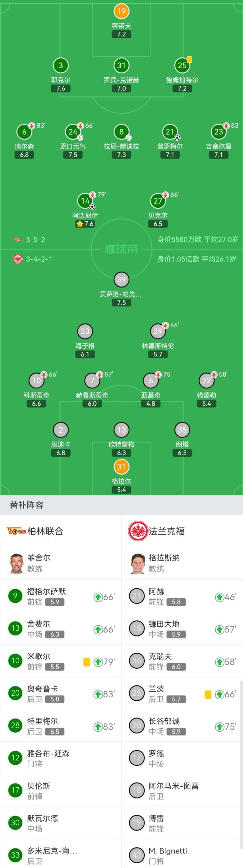
Task: Open 贡萨洛-帕先 number 39 player icon
Action: coord(122,279)
